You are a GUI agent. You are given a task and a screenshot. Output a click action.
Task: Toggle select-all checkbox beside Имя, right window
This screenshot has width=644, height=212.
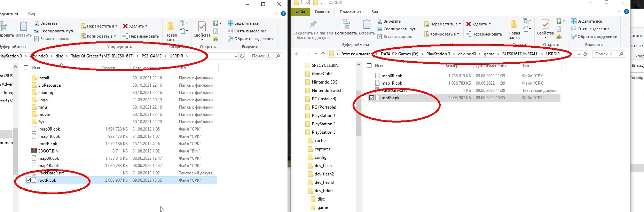[x=369, y=66]
